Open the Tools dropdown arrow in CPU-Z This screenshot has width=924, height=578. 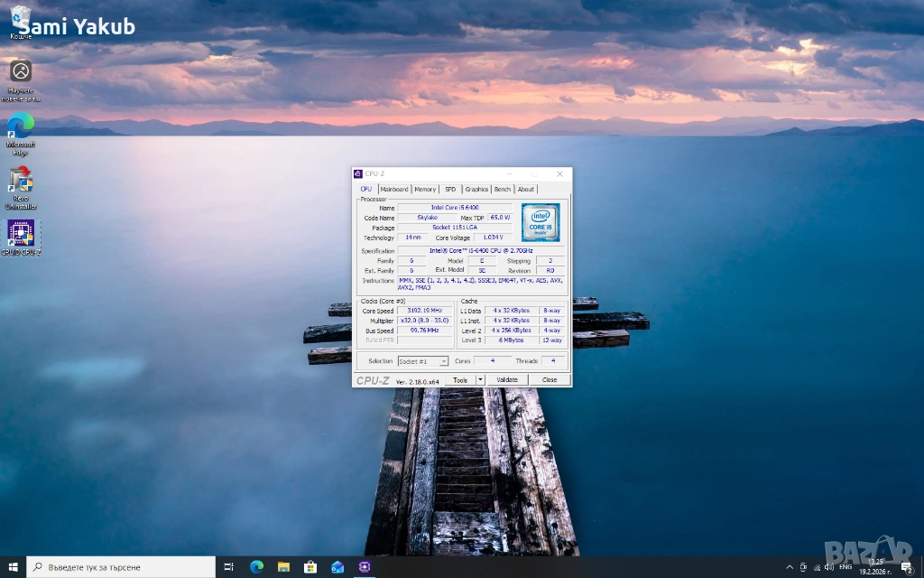(x=480, y=380)
